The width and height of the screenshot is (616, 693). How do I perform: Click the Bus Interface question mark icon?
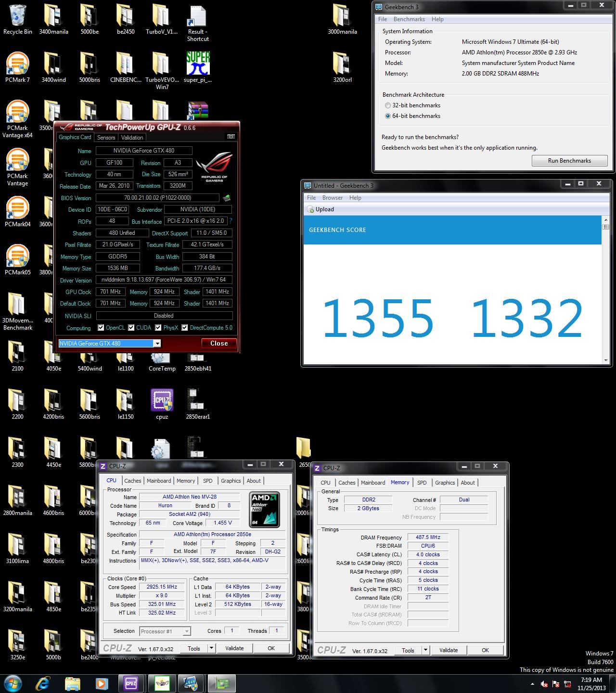pyautogui.click(x=231, y=221)
